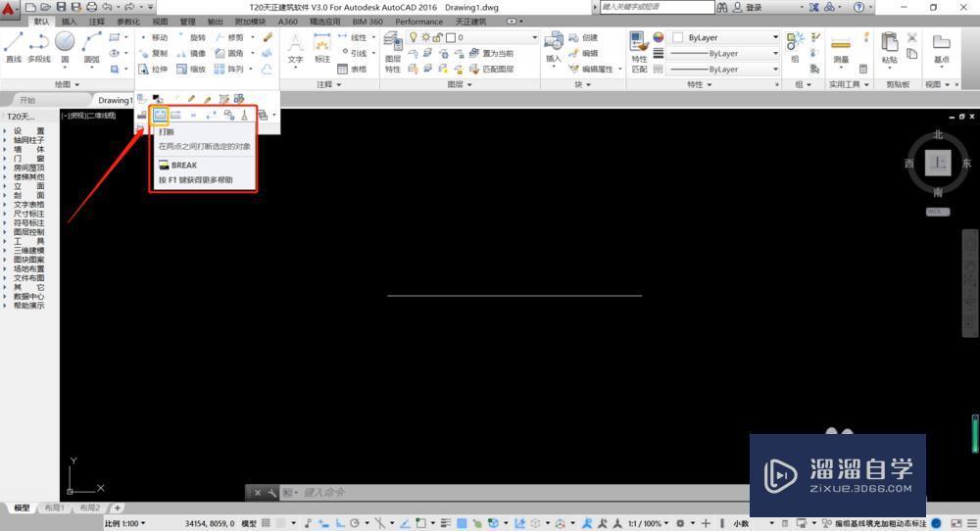Switch to the 注释 ribbon tab
The width and height of the screenshot is (980, 531).
[x=96, y=22]
